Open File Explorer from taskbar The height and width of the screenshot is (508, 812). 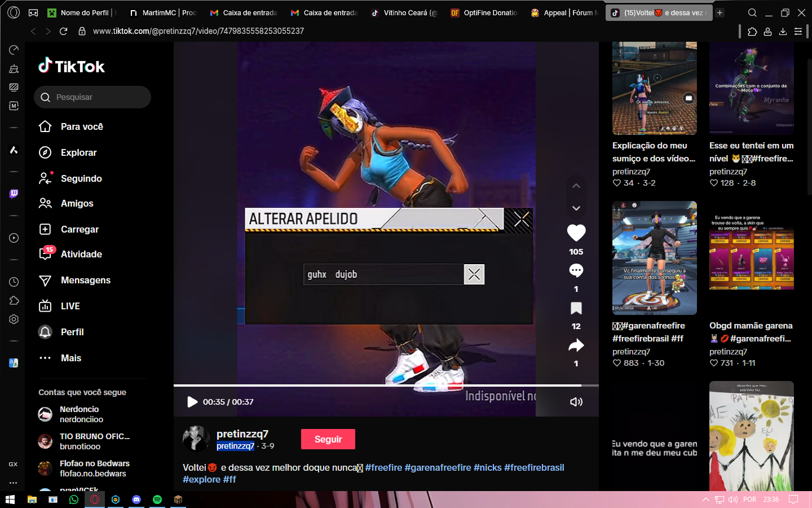(32, 500)
